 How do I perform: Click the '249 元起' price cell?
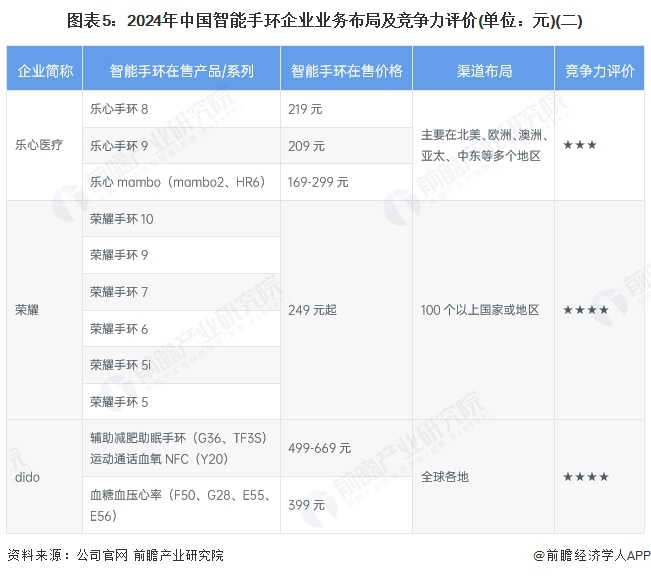tap(347, 310)
